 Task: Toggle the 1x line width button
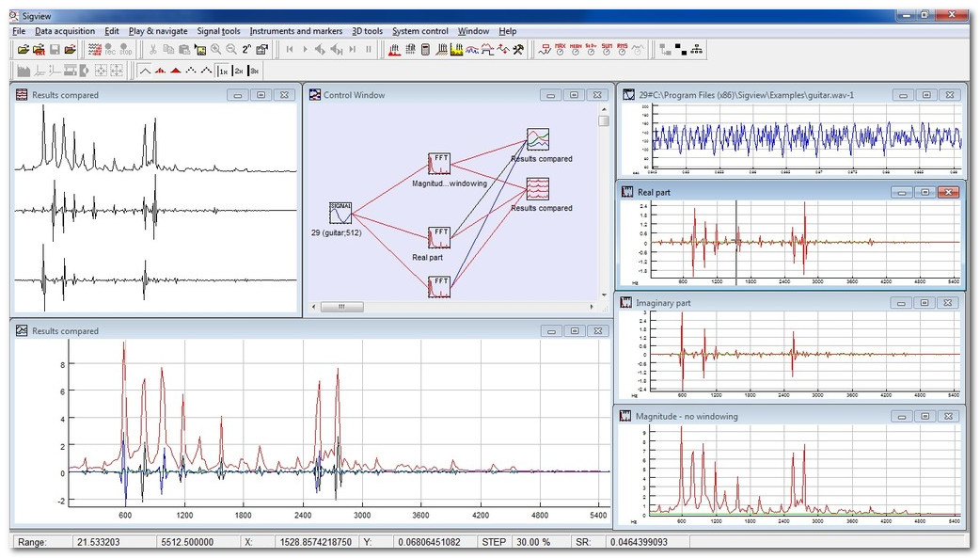click(x=223, y=71)
